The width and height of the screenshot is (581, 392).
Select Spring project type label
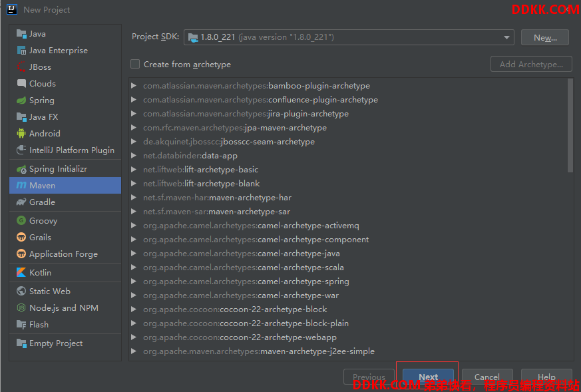click(x=42, y=100)
